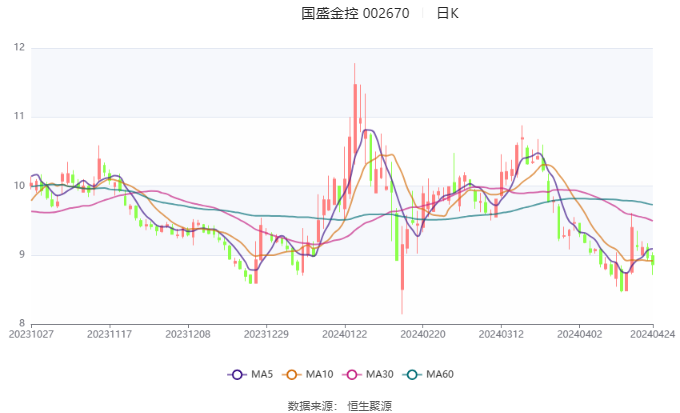Screen dimensions: 680x413
Task: Toggle the MA60 legend series
Action: (x=428, y=374)
